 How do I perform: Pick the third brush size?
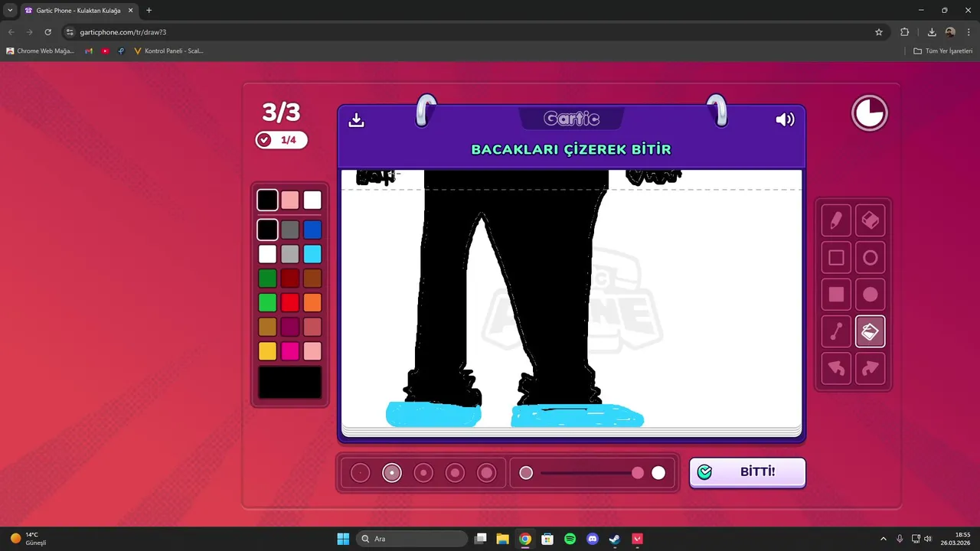point(423,473)
